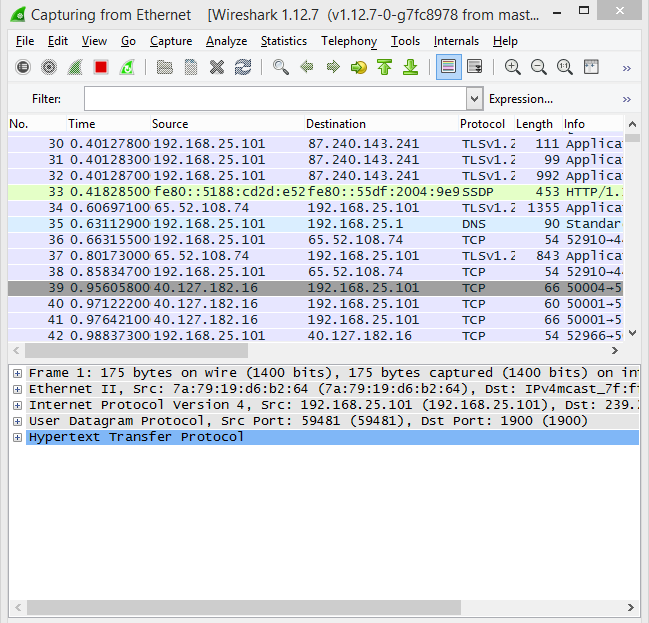Click the Filter: button label
Image resolution: width=649 pixels, height=623 pixels.
coord(46,99)
